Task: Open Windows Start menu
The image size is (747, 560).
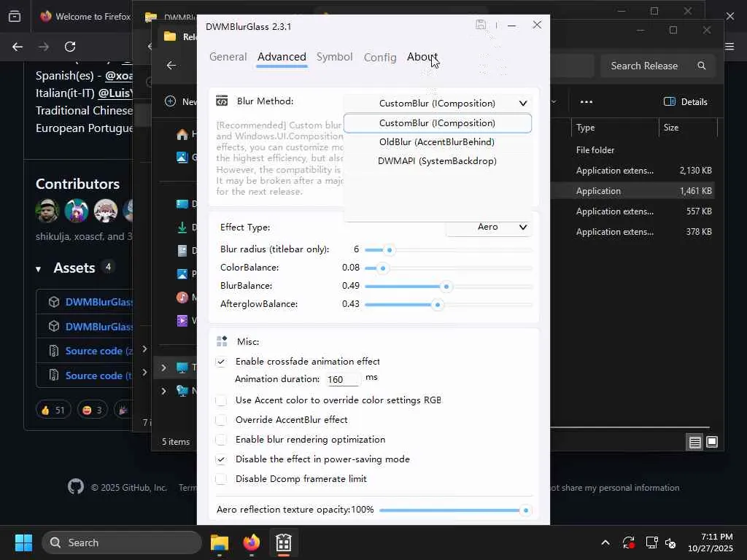Action: (x=23, y=542)
